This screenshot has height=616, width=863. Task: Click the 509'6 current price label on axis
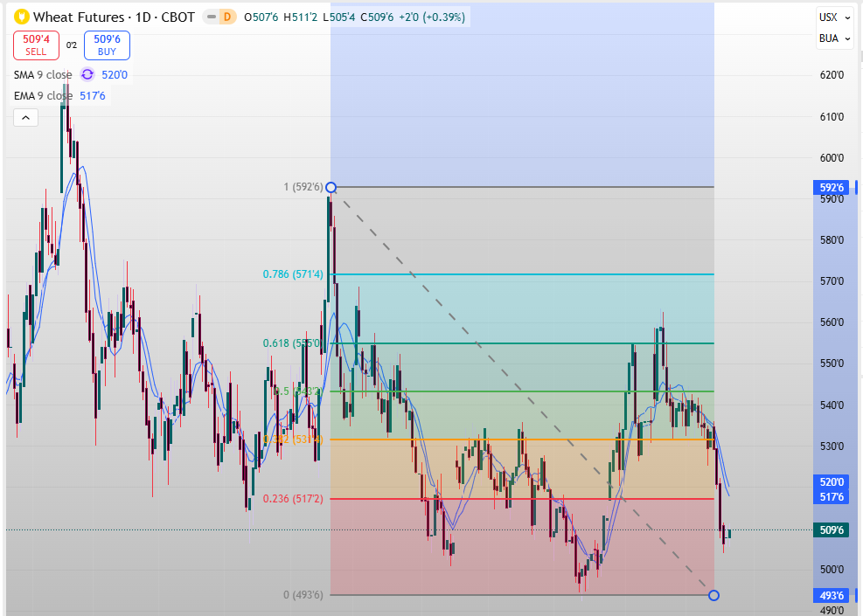pos(832,529)
